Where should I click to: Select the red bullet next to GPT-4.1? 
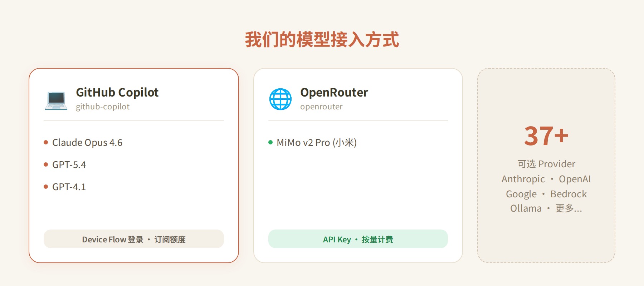(x=45, y=187)
